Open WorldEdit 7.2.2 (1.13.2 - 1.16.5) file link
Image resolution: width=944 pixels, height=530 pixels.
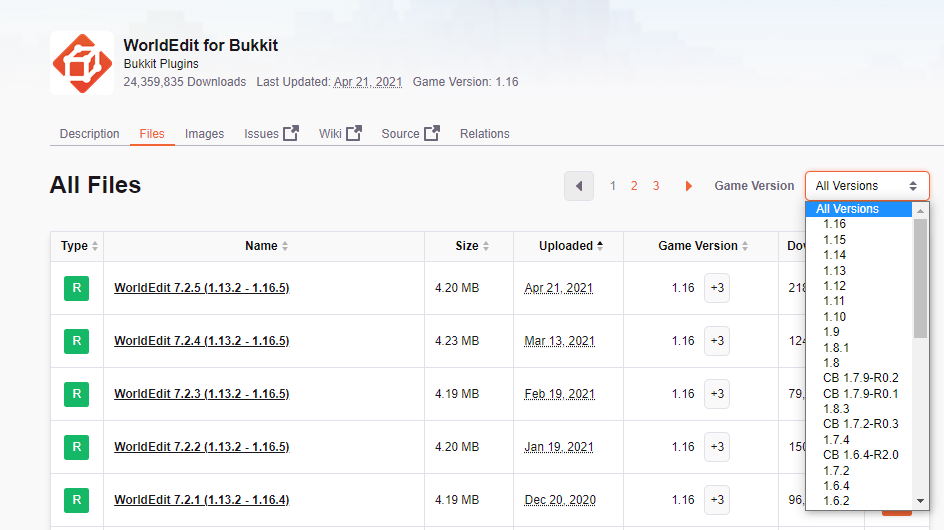click(x=202, y=447)
